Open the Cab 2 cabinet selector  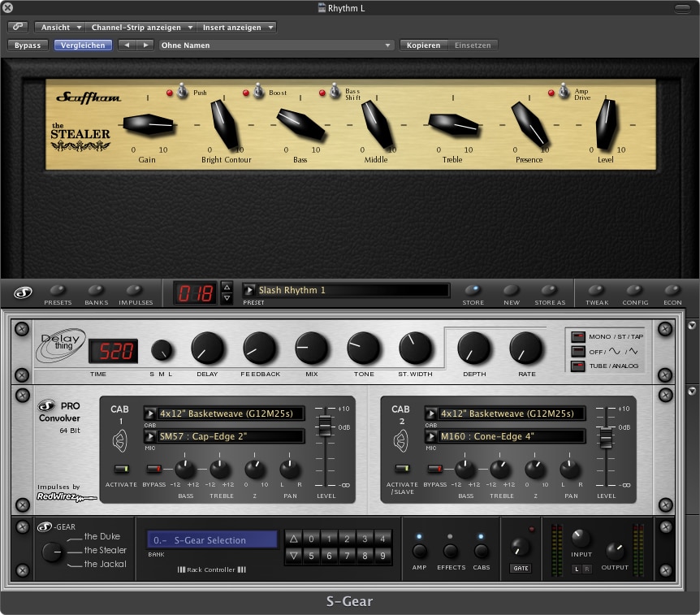[x=505, y=414]
